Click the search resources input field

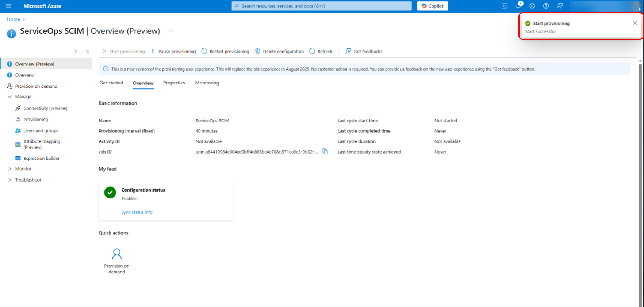(x=321, y=6)
